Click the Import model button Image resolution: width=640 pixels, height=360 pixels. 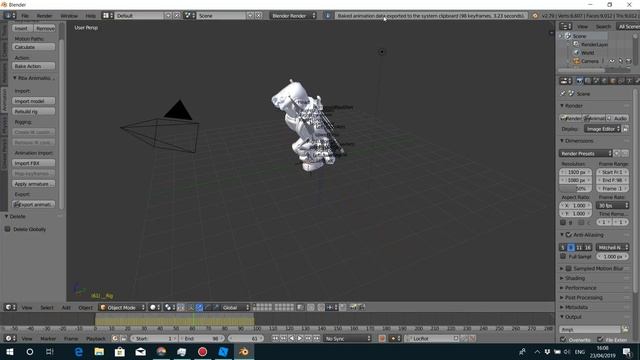click(x=33, y=101)
